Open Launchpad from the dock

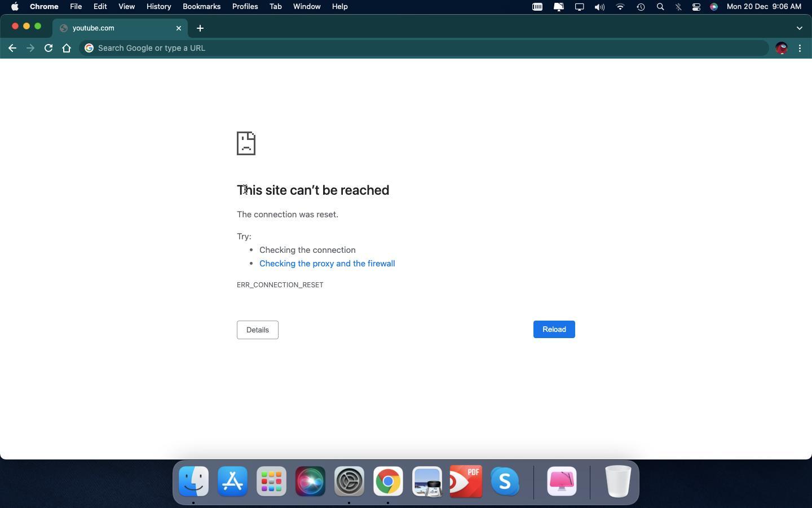[x=271, y=481]
